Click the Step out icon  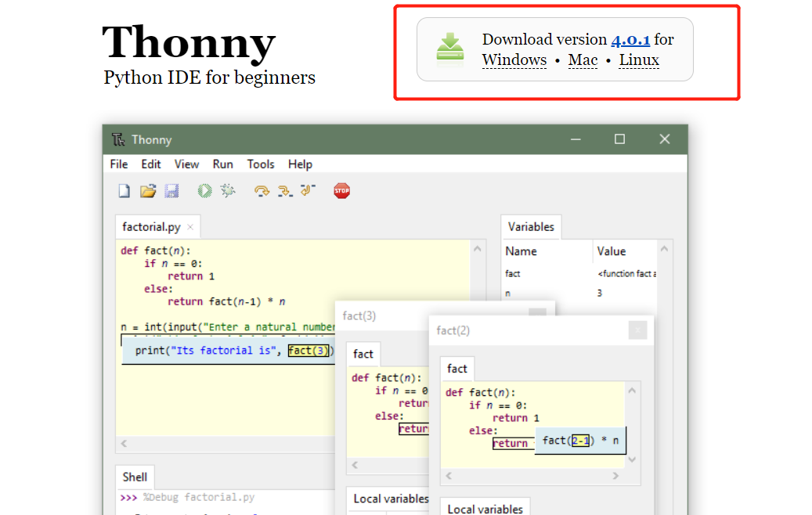tap(308, 190)
